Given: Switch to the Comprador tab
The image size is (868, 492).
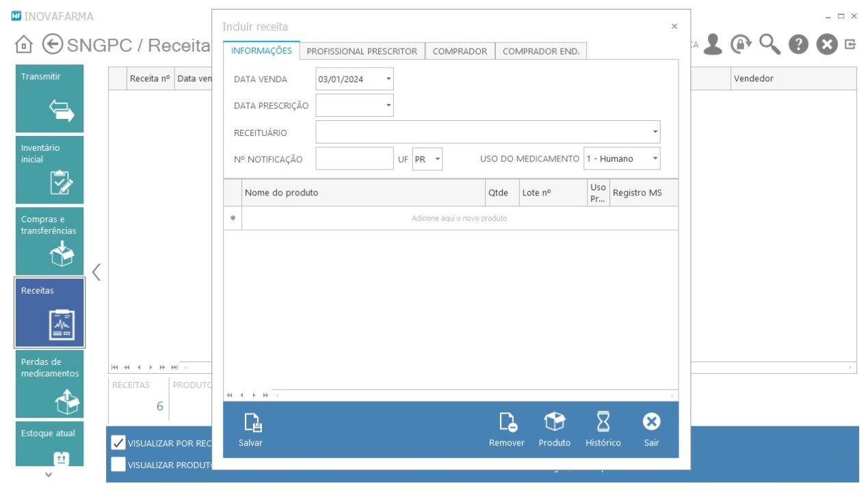Looking at the screenshot, I should tap(460, 51).
